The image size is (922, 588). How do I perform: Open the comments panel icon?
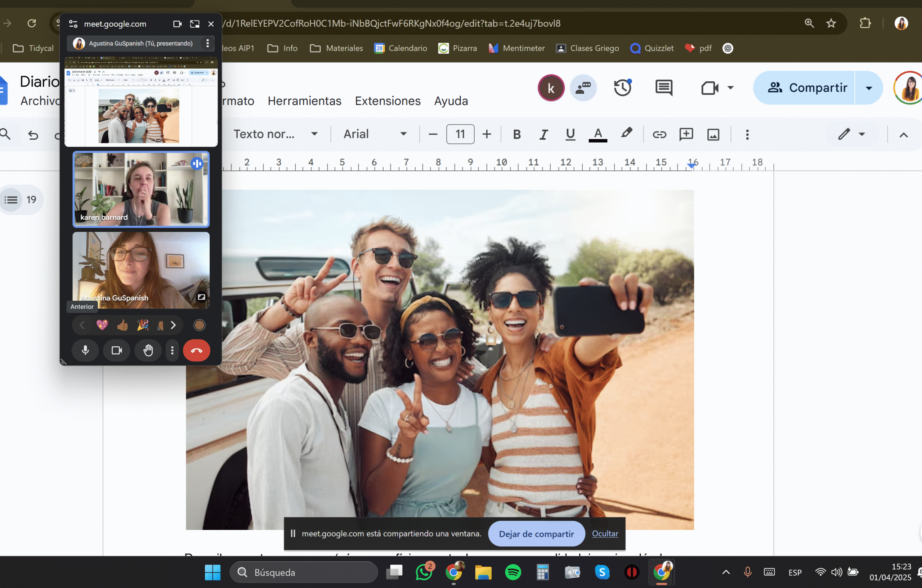tap(663, 87)
